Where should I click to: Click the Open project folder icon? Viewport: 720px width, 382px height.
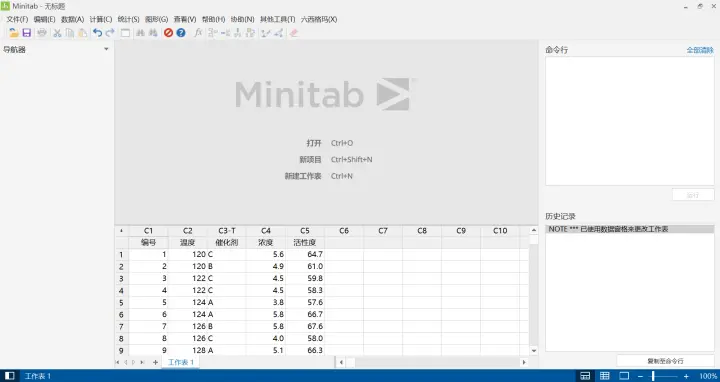(x=14, y=33)
